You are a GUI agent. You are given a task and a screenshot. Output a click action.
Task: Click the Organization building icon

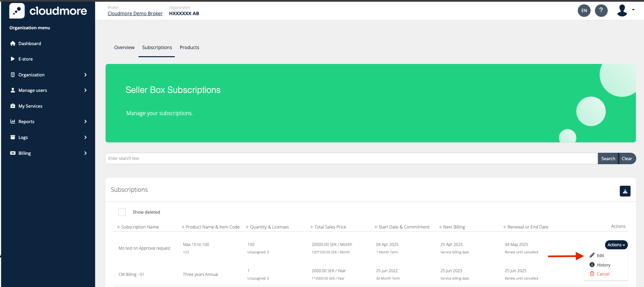coord(13,75)
